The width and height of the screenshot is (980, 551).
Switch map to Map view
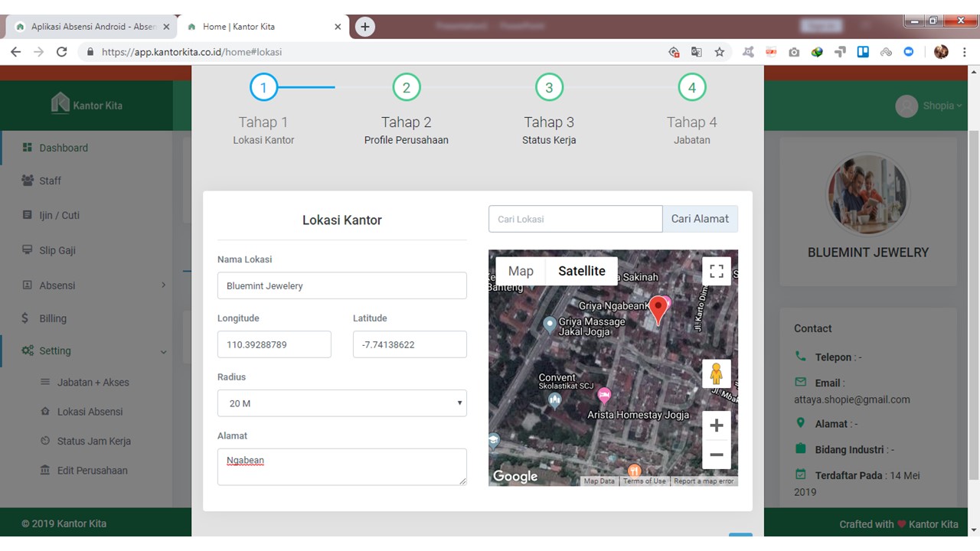[521, 271]
